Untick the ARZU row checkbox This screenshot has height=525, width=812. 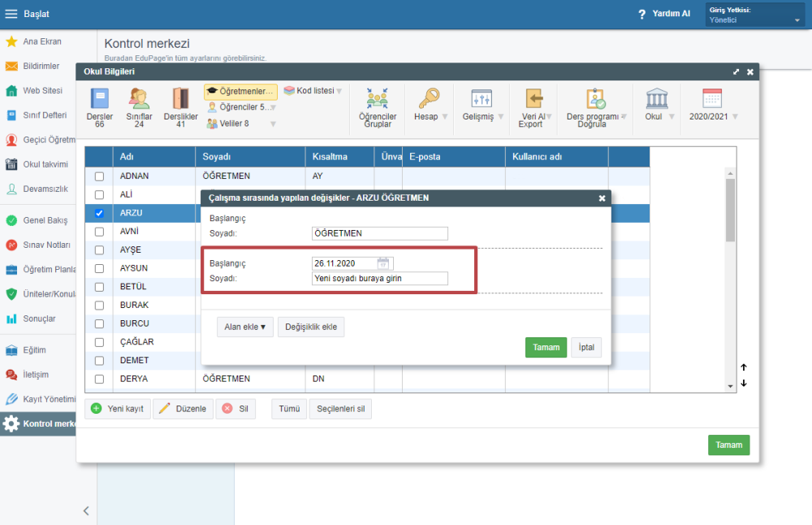point(99,213)
